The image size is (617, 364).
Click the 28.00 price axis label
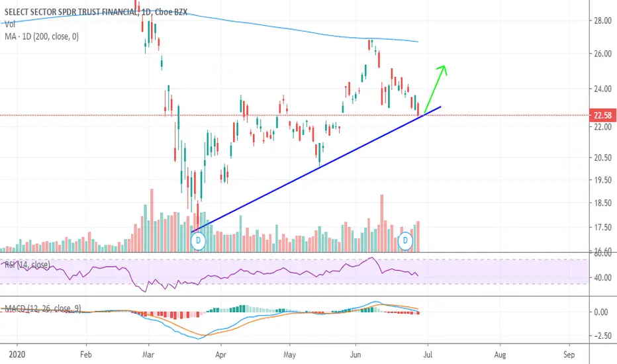point(603,21)
